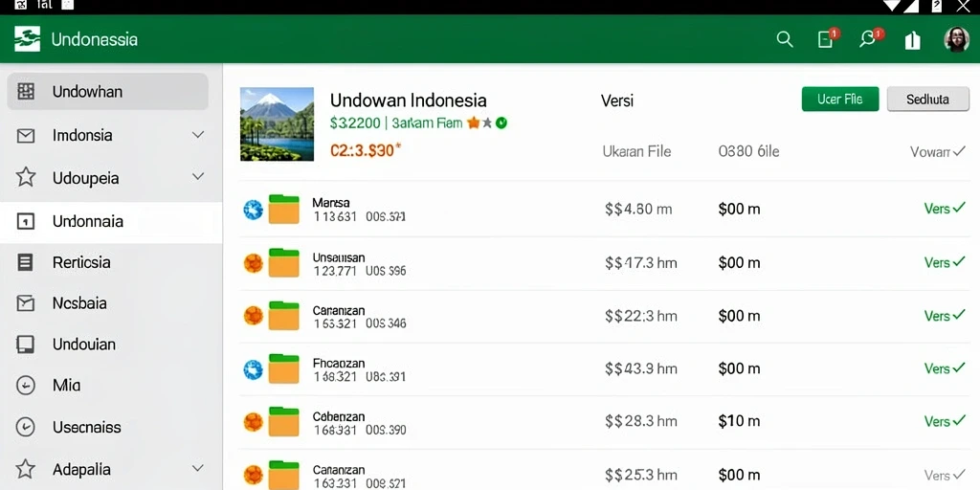Click the $10 m value in the Cebenzan row

[739, 422]
